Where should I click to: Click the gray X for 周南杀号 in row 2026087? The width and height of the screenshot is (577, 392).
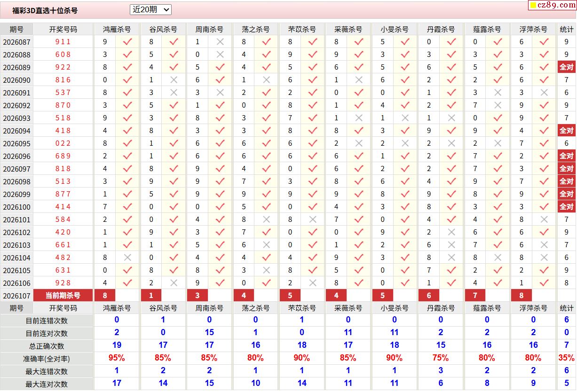pyautogui.click(x=220, y=42)
